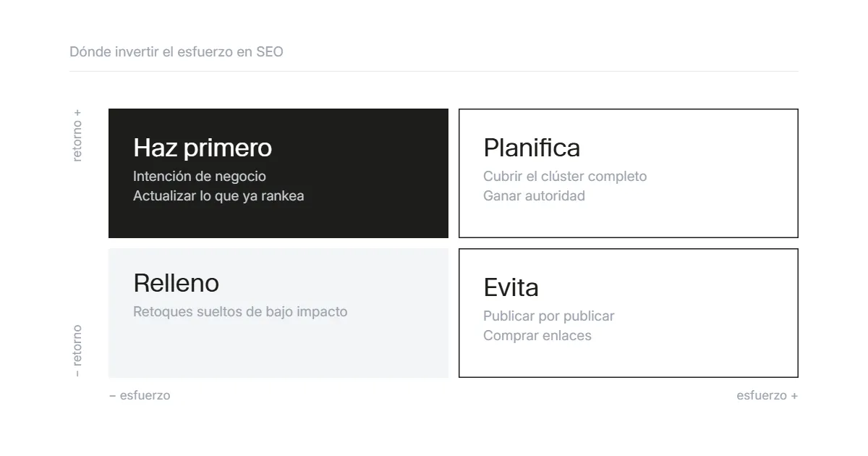Select 'Cubrir el clúster completo' text
This screenshot has width=868, height=456.
click(565, 177)
